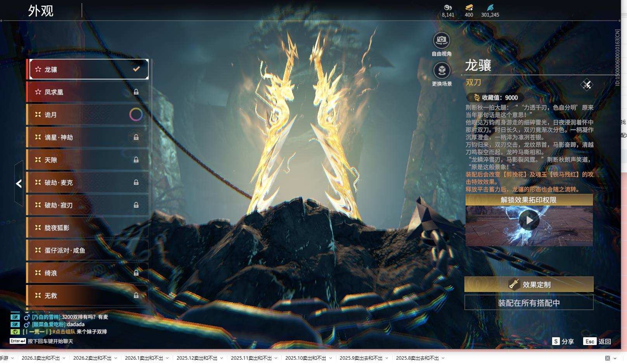Click the circular ring indicator on 诡月
Image resolution: width=627 pixels, height=364 pixels.
[x=136, y=114]
